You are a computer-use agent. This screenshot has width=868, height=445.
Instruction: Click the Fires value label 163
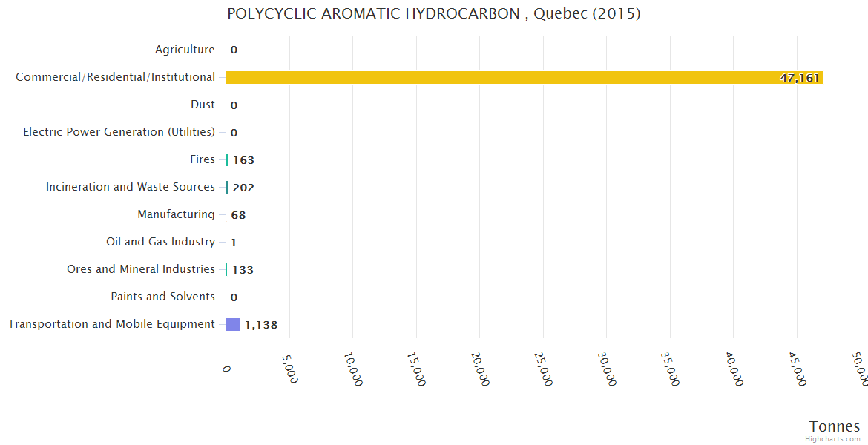tap(243, 160)
